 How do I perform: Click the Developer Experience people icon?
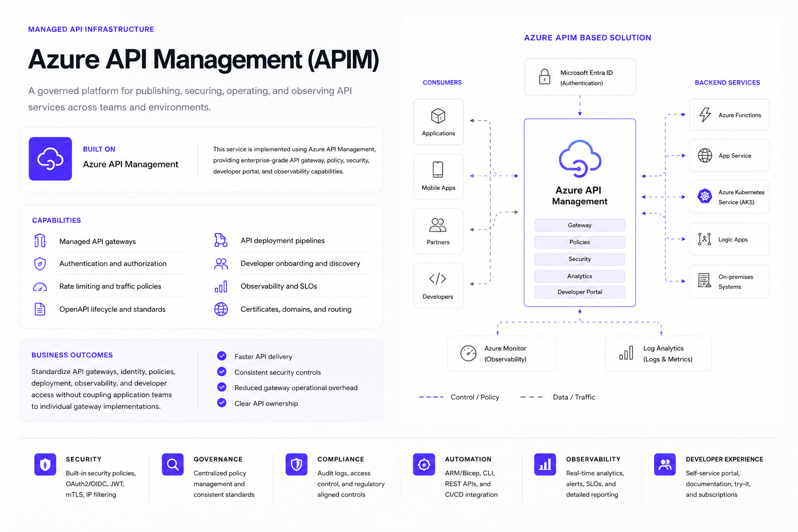[665, 464]
